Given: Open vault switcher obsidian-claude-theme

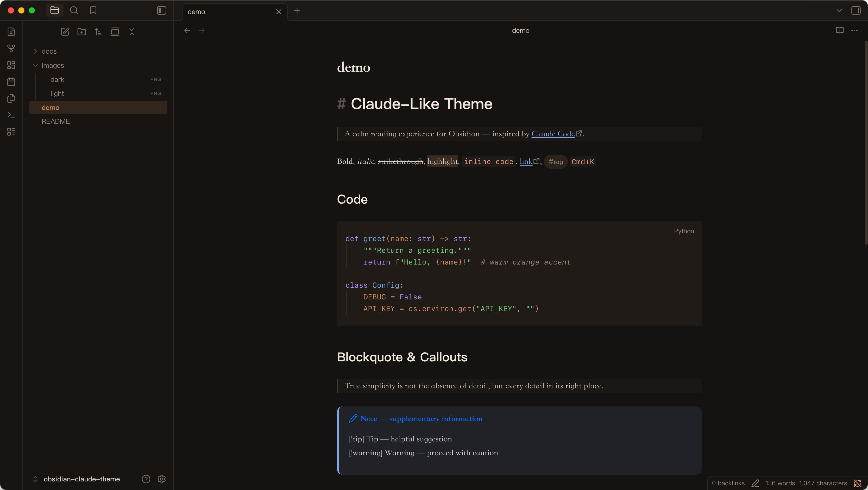Looking at the screenshot, I should point(81,479).
